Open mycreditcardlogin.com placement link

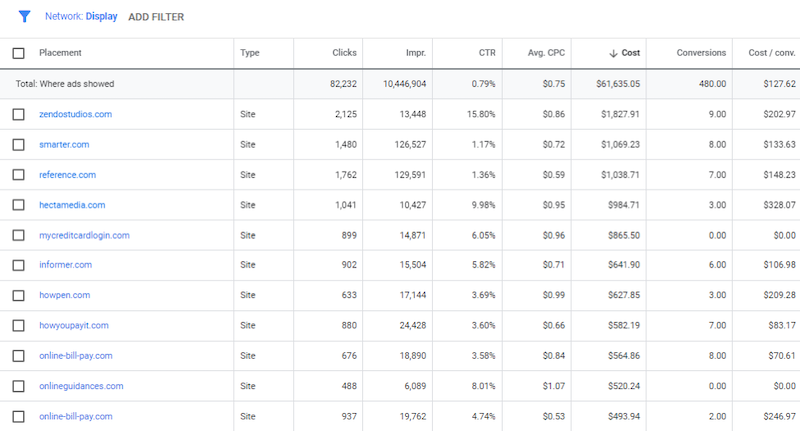(x=84, y=235)
